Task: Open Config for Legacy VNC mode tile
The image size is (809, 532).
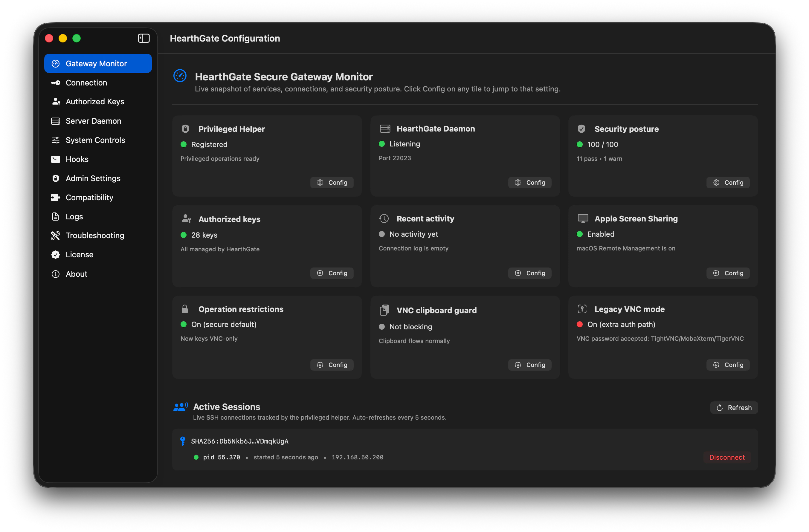Action: (728, 365)
